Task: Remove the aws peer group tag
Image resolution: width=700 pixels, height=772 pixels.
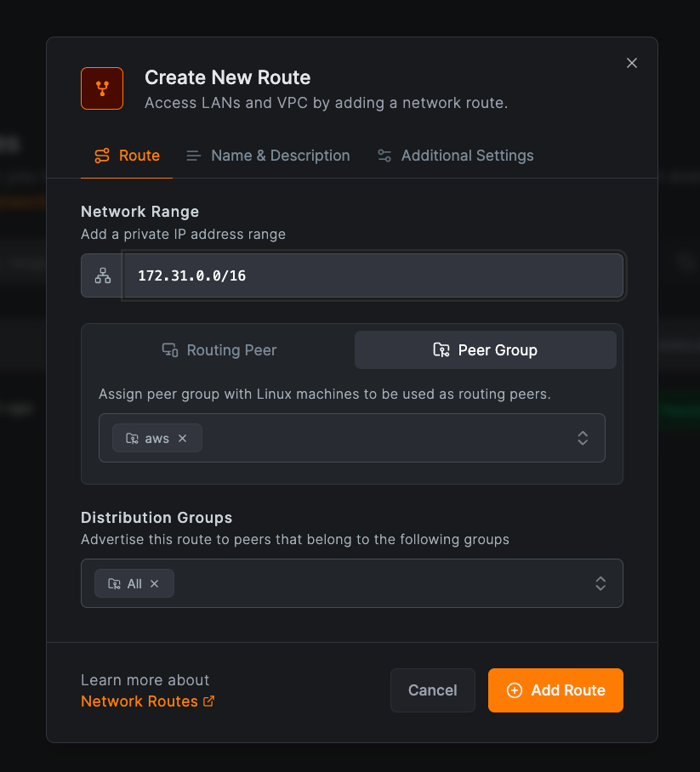Action: (183, 439)
